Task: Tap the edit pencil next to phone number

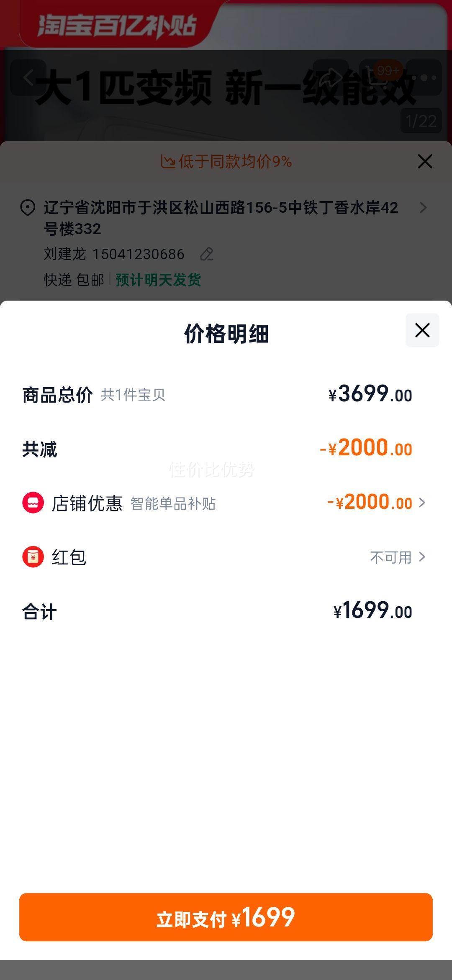Action: click(x=207, y=254)
